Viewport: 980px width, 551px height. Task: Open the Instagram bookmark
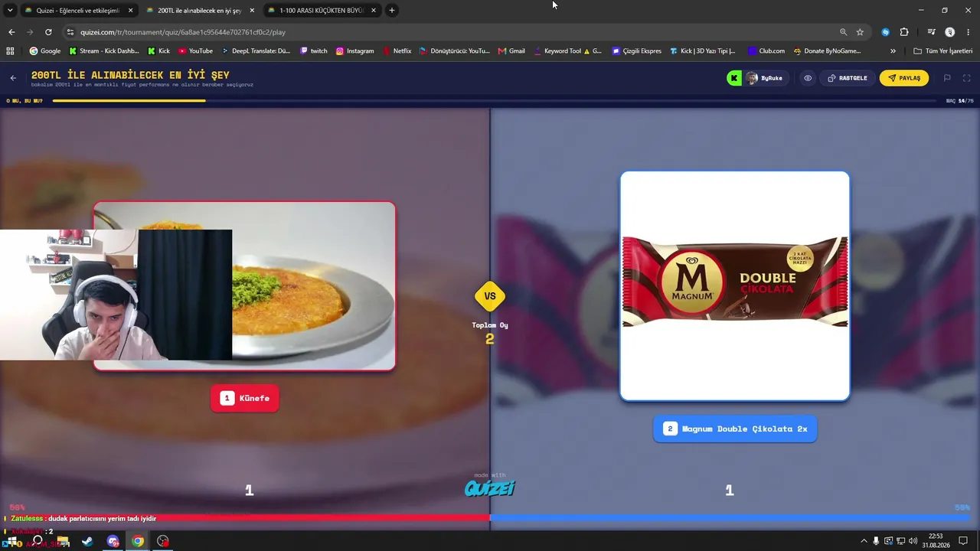tap(355, 51)
